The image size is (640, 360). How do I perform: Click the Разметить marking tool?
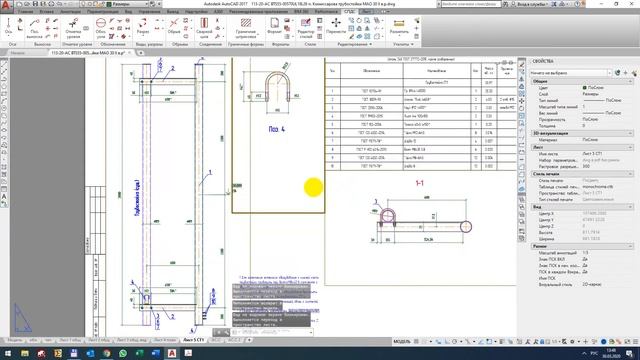(x=399, y=27)
